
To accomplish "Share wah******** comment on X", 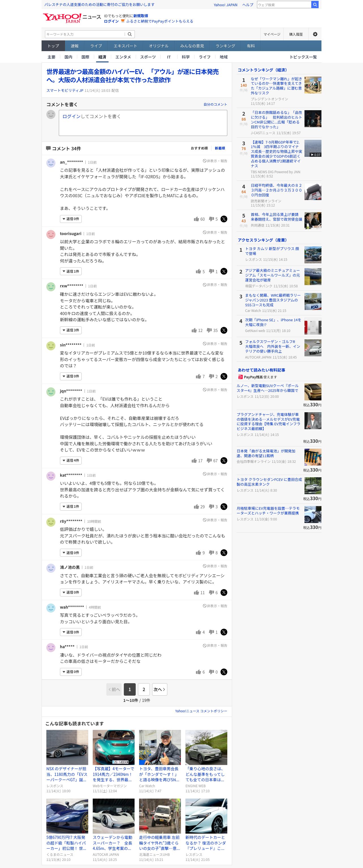I will point(224,632).
